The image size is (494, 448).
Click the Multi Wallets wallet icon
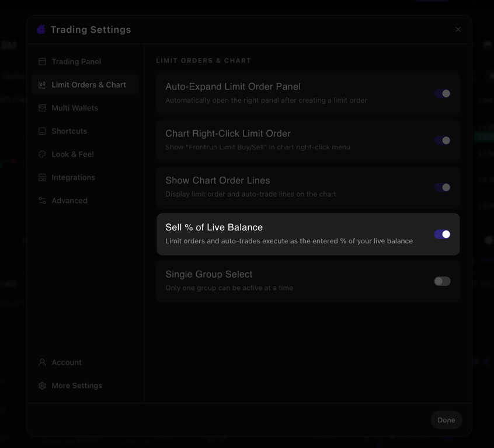pyautogui.click(x=42, y=108)
